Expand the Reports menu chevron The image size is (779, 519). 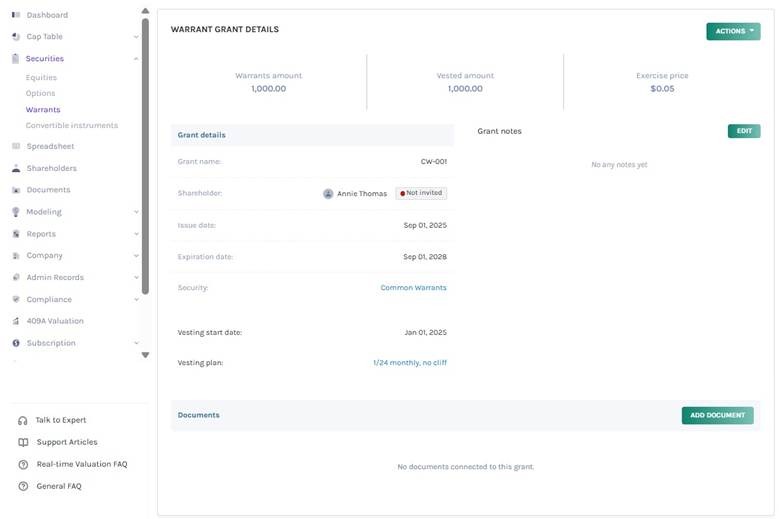click(x=136, y=234)
